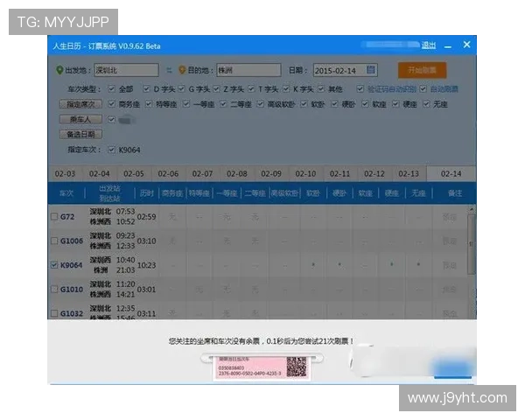Screen dimensions: 525x420
Task: Toggle the 硬卧 seat checkbox
Action: click(334, 104)
